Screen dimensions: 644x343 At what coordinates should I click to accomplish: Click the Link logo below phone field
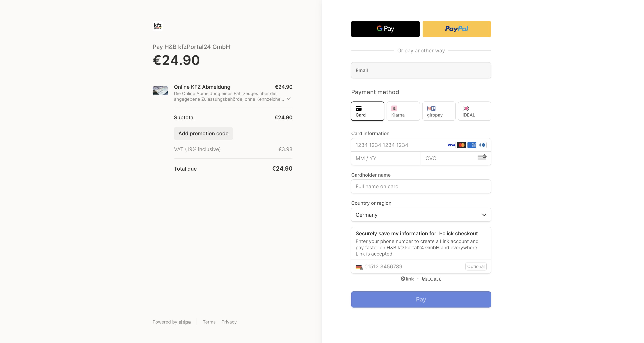(407, 279)
